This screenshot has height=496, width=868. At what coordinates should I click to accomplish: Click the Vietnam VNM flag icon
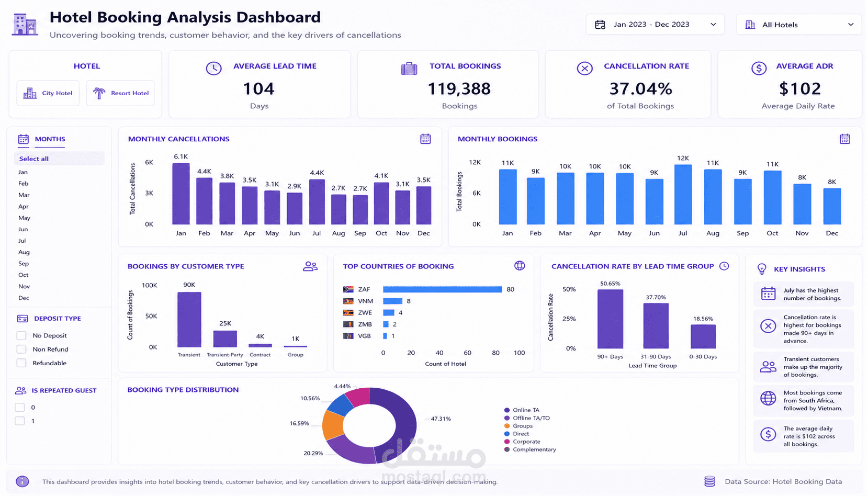[348, 301]
